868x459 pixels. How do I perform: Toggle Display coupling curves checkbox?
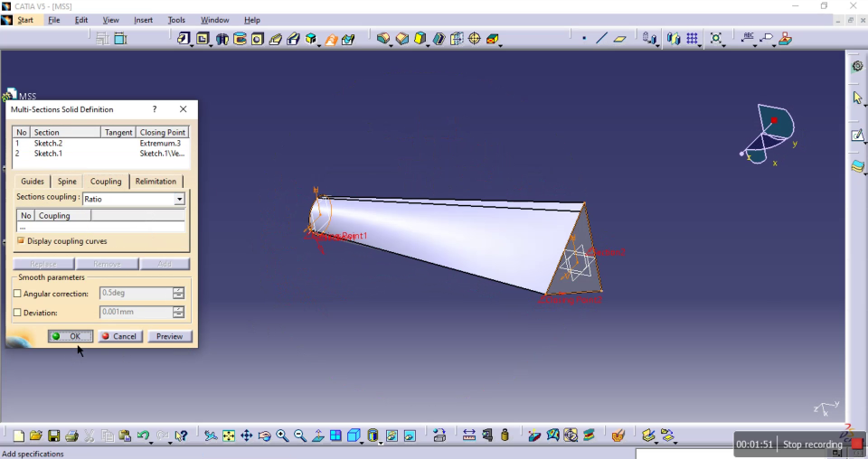(21, 240)
